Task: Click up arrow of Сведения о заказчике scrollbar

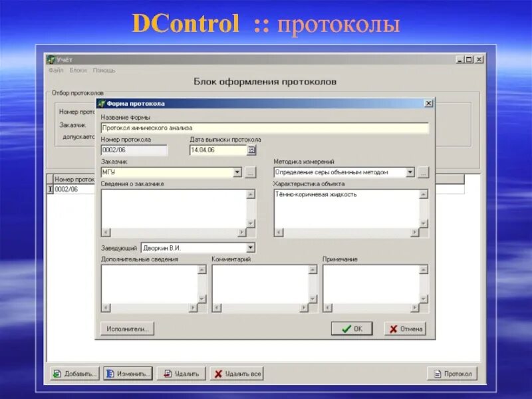Action: (x=251, y=194)
